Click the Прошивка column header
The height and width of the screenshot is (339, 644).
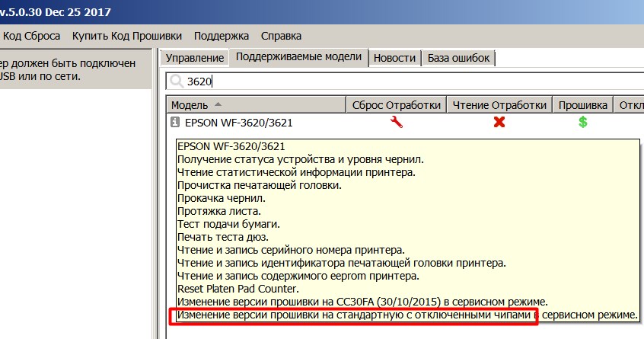(x=583, y=105)
